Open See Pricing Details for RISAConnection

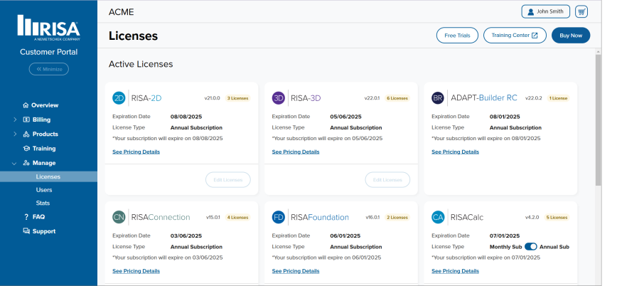pos(136,271)
